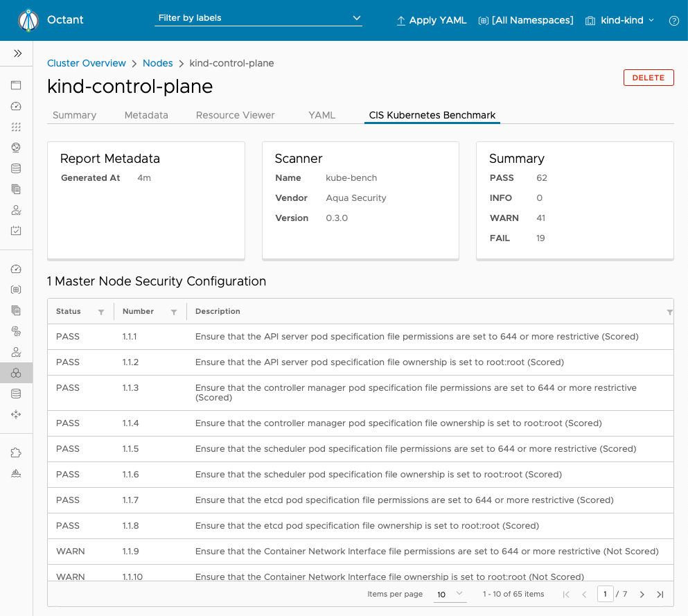The width and height of the screenshot is (688, 616).
Task: Filter the Description column with funnel icon
Action: [x=669, y=312]
